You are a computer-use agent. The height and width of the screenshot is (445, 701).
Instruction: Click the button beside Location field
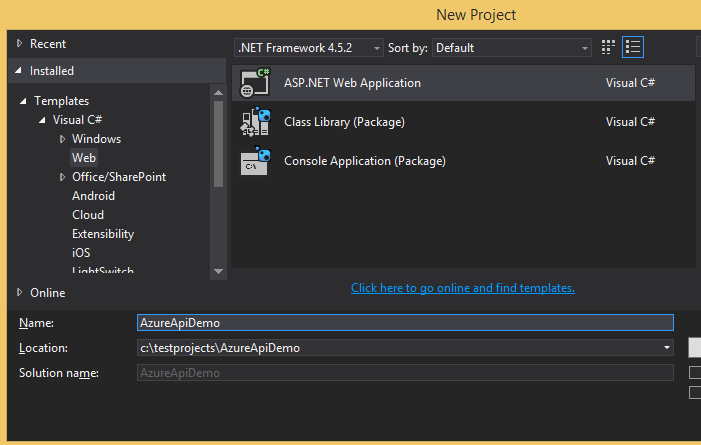694,348
